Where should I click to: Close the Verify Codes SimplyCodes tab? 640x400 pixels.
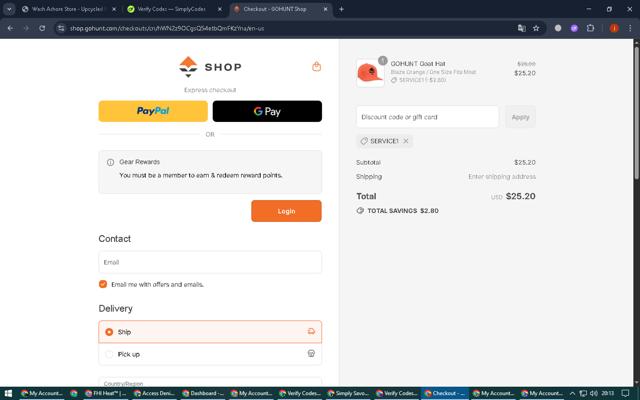(x=220, y=9)
